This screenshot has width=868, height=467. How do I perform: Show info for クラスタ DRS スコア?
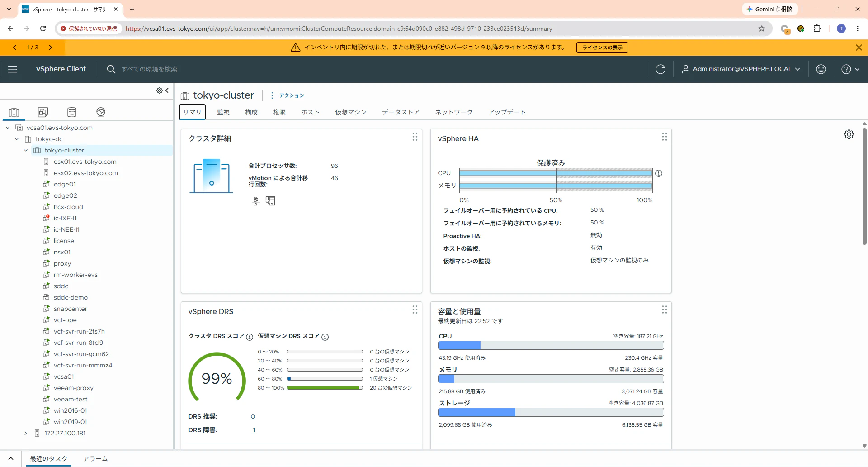[250, 337]
